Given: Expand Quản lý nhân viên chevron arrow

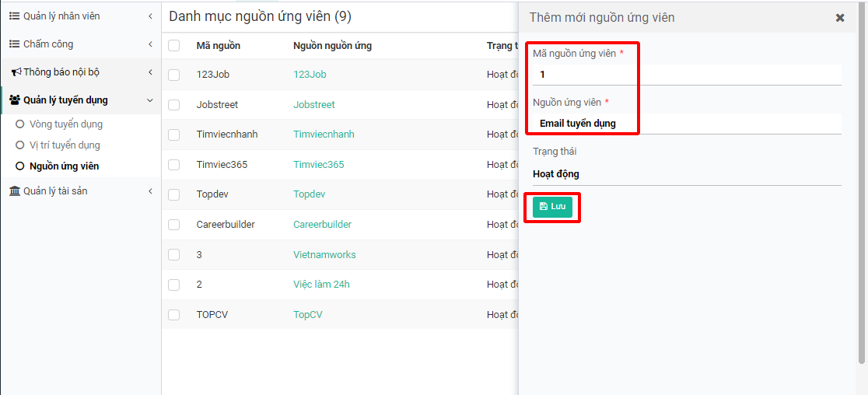Looking at the screenshot, I should pyautogui.click(x=150, y=16).
